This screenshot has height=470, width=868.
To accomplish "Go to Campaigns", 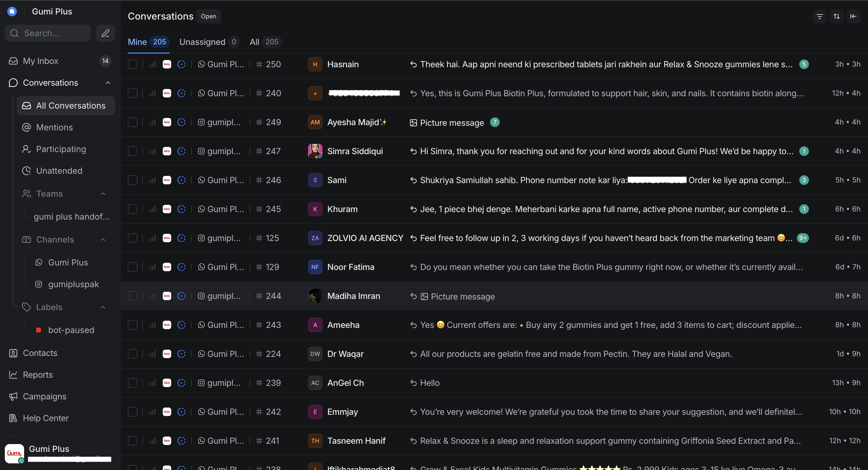I will click(x=60, y=396).
